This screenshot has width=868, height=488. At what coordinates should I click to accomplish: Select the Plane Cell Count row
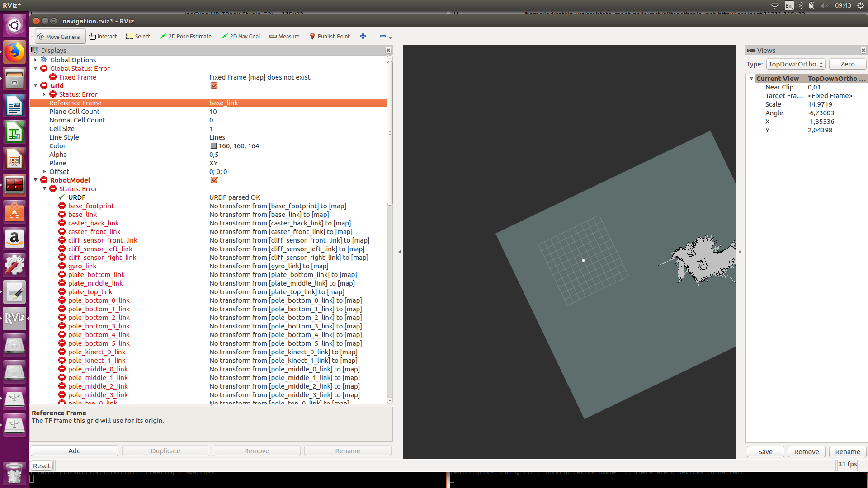(x=208, y=112)
